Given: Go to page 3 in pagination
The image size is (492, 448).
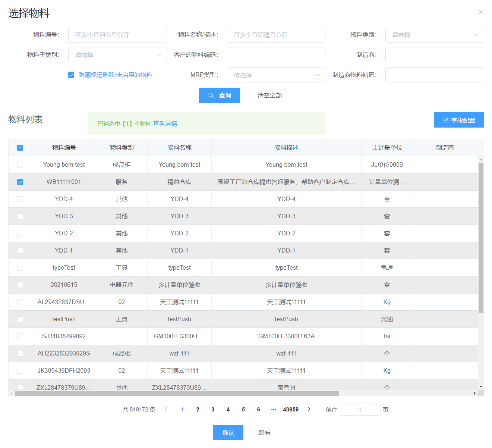Looking at the screenshot, I should [x=213, y=410].
